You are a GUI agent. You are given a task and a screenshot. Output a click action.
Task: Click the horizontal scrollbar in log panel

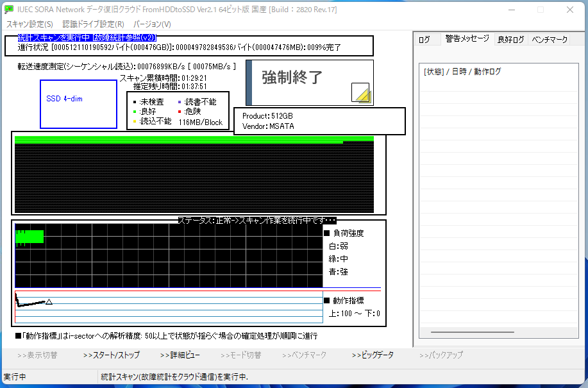click(473, 332)
